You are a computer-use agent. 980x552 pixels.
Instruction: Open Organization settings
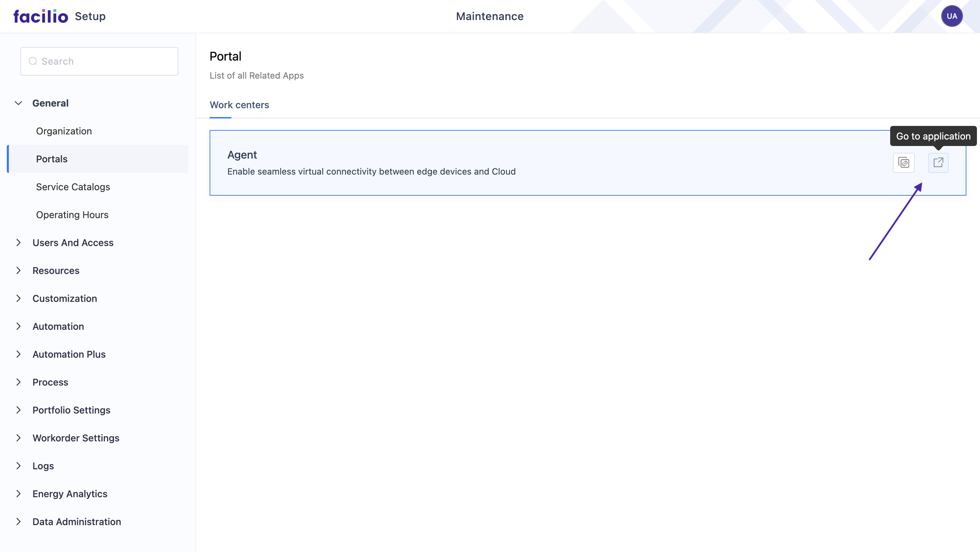click(64, 131)
